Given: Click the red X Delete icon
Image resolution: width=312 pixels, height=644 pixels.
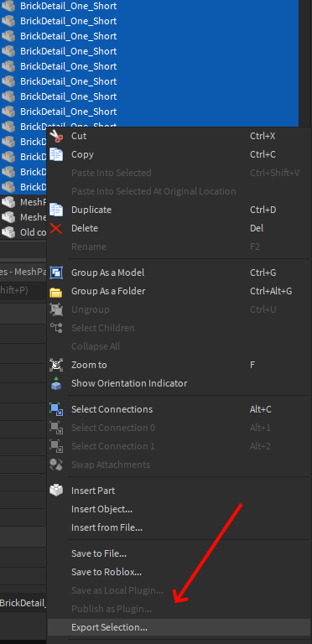Looking at the screenshot, I should (56, 228).
